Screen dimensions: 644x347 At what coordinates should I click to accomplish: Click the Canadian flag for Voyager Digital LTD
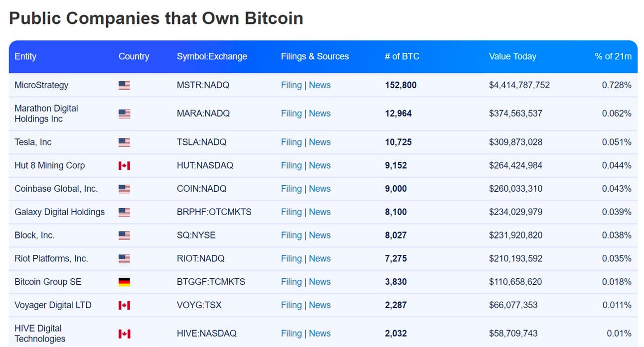click(124, 305)
